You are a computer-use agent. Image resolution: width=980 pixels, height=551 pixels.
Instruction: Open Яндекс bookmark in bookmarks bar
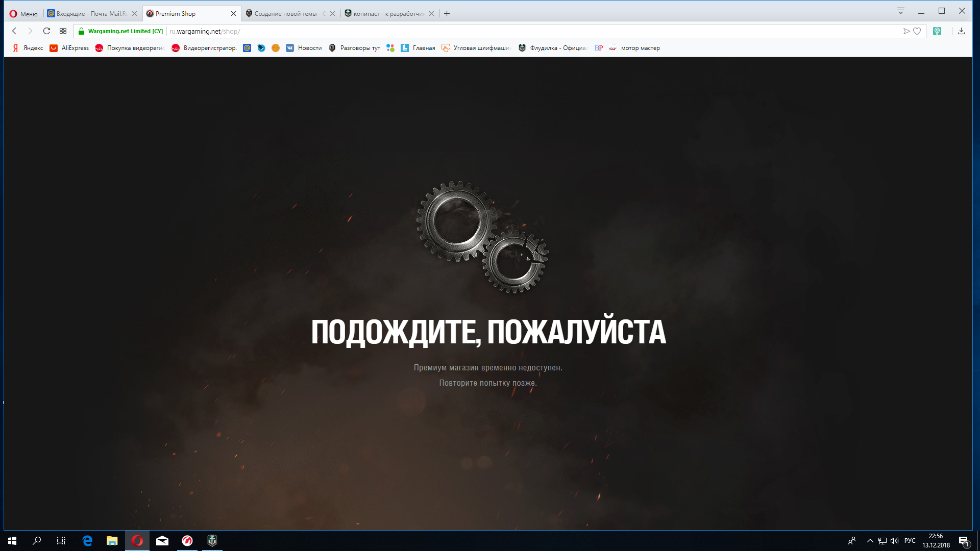(28, 48)
